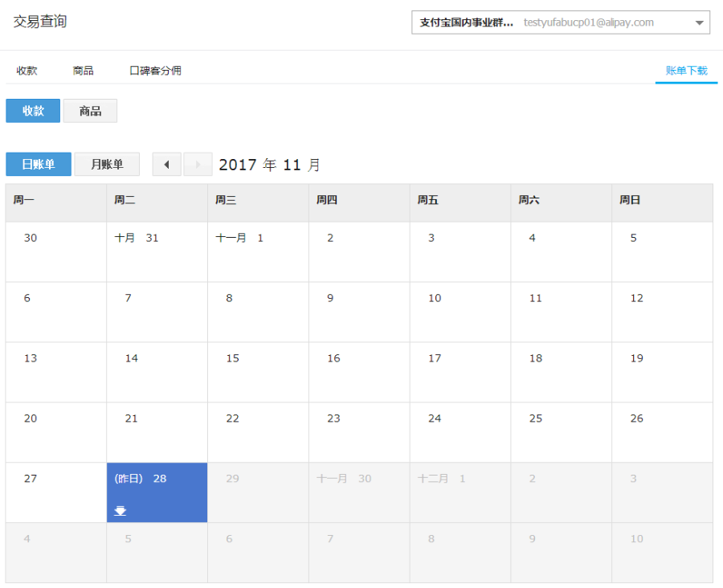Switch to 月账单 view
This screenshot has width=723, height=588.
click(107, 164)
